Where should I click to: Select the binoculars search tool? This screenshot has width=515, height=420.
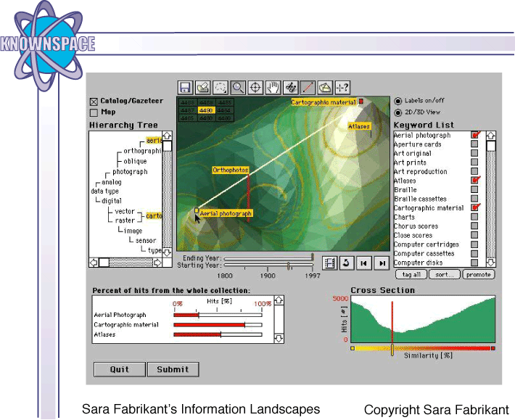click(x=290, y=87)
